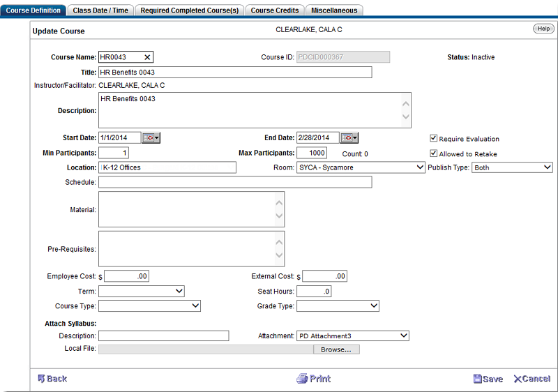Screen dimensions: 558x392
Task: Clear Course Name with the X icon
Action: point(147,57)
